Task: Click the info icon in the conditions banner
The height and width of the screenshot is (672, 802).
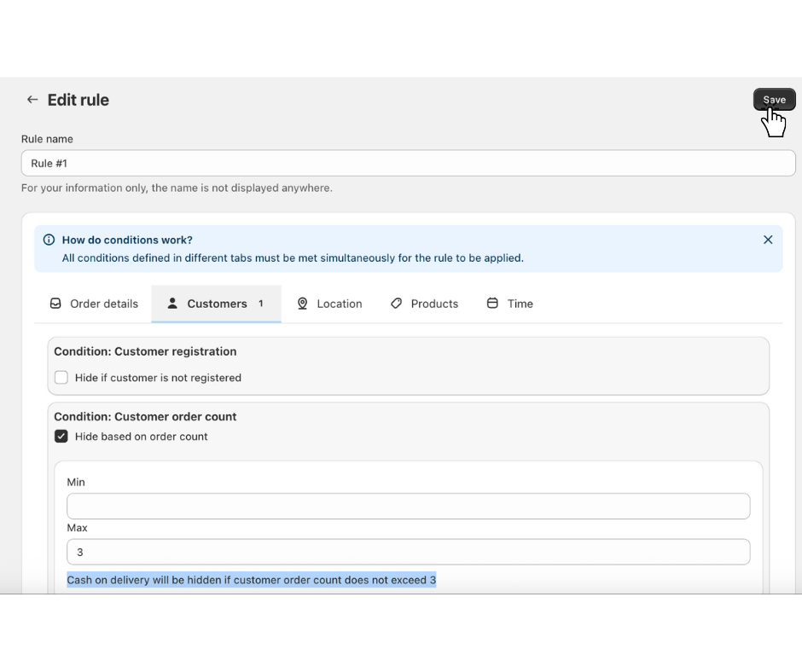Action: click(49, 240)
